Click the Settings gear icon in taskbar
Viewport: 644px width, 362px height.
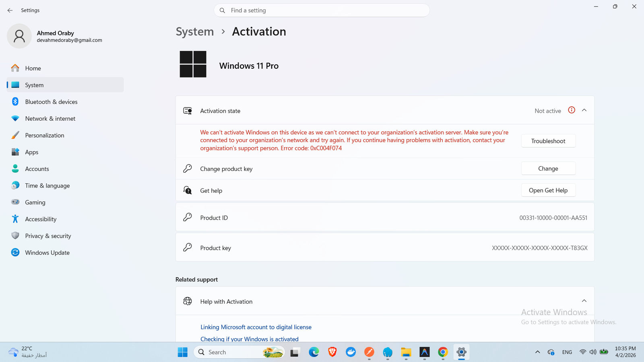pyautogui.click(x=461, y=352)
